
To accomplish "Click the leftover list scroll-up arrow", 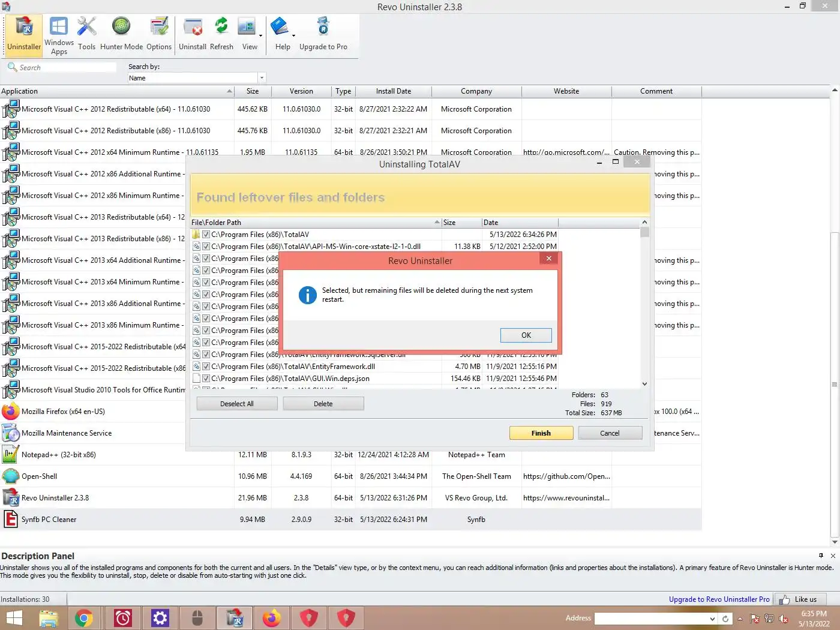I will point(645,223).
